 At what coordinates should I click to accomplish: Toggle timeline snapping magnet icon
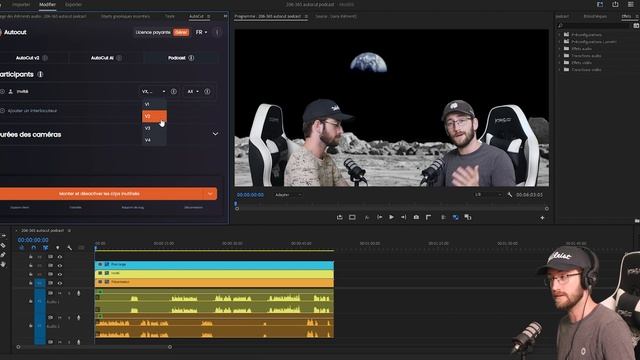coord(33,248)
